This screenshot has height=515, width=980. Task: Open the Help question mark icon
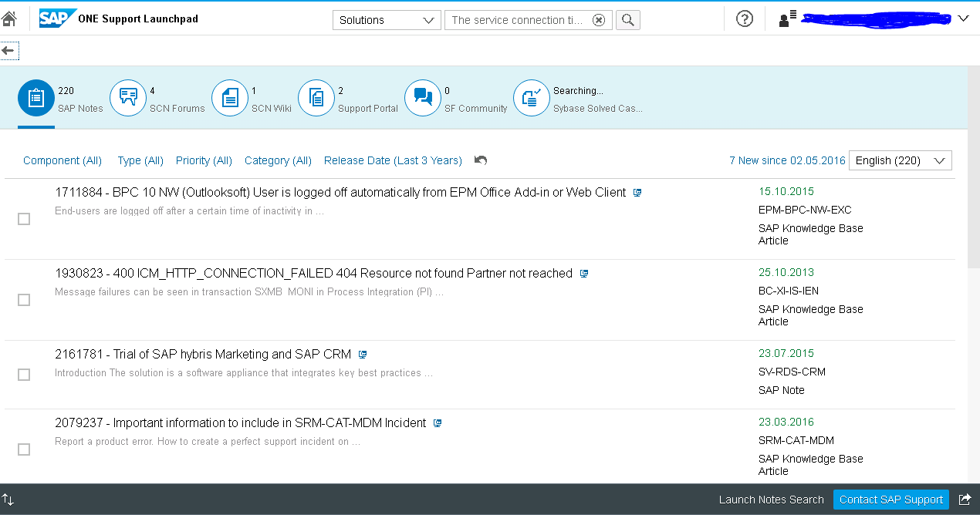(744, 19)
